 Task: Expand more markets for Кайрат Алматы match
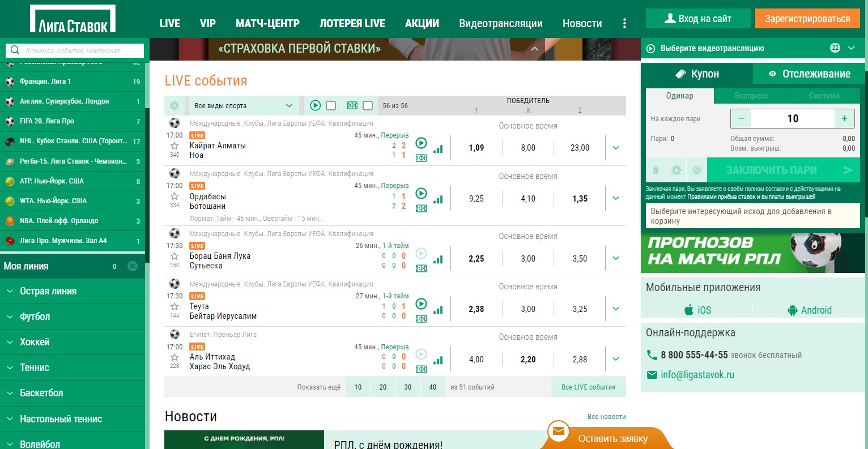[616, 148]
